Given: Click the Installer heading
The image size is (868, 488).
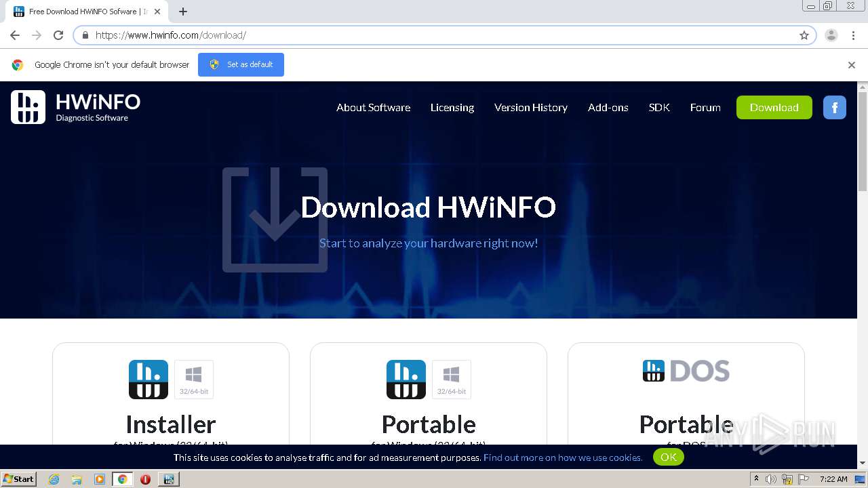Looking at the screenshot, I should click(171, 424).
